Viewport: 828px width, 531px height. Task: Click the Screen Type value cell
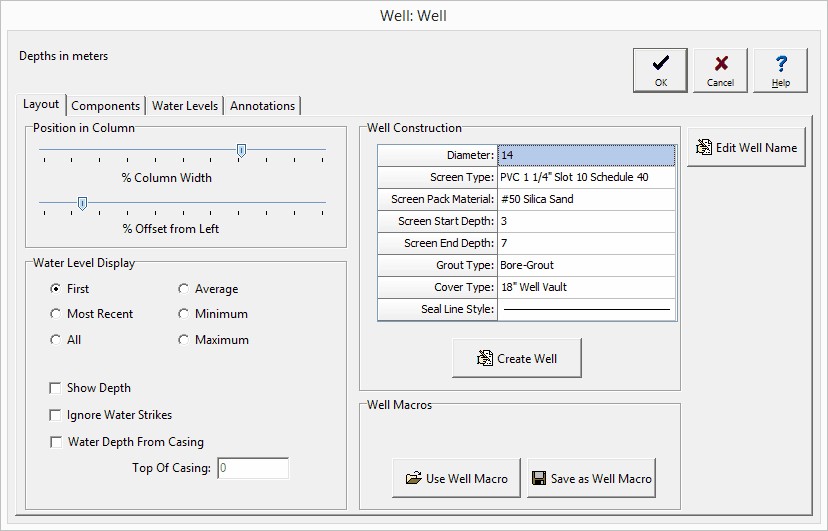(586, 177)
